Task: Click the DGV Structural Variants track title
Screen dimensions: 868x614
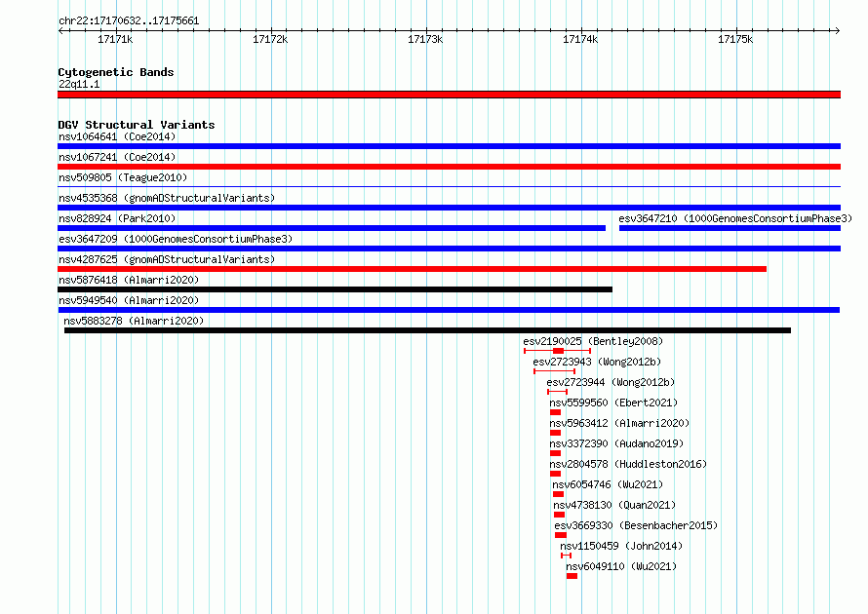Action: (x=137, y=125)
